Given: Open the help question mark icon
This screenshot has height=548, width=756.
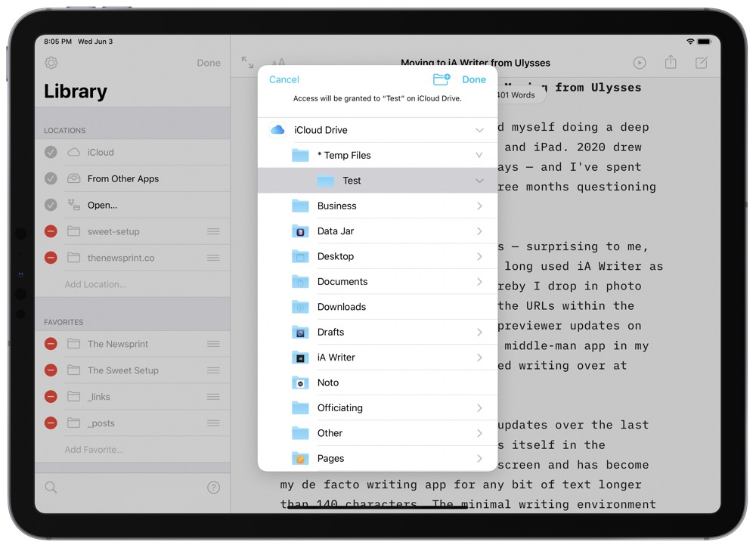Looking at the screenshot, I should [x=214, y=488].
